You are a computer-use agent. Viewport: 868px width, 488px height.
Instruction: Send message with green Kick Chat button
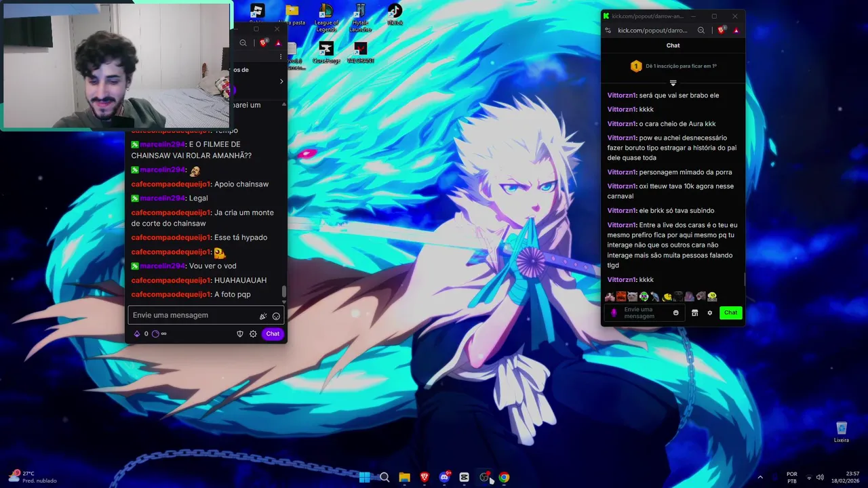(x=730, y=312)
